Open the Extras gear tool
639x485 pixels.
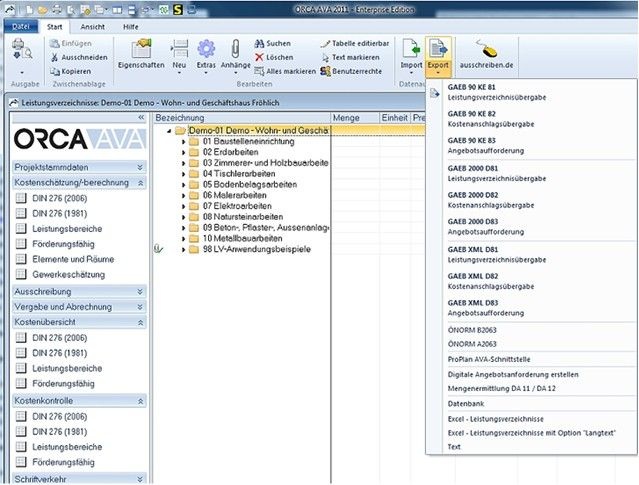point(207,52)
